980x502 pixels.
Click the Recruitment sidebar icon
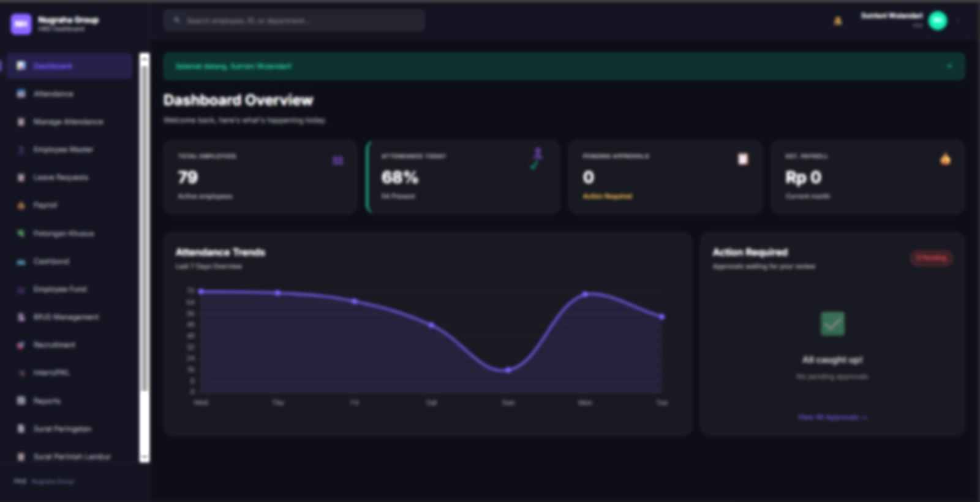pyautogui.click(x=21, y=345)
